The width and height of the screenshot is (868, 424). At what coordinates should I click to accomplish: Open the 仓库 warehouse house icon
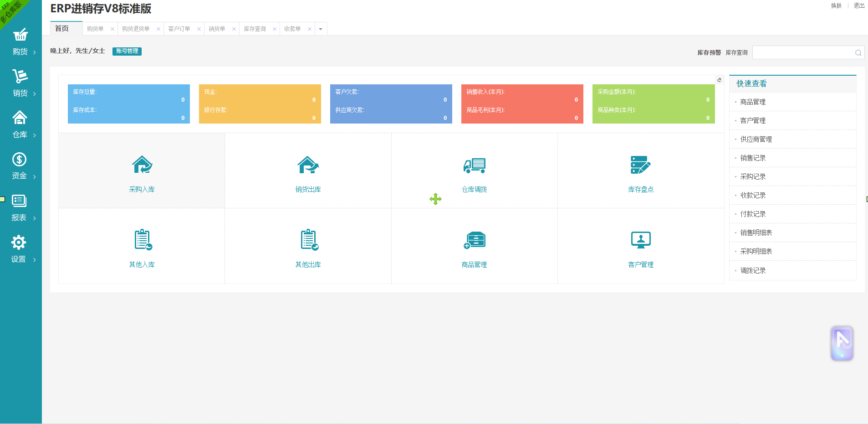[x=20, y=118]
